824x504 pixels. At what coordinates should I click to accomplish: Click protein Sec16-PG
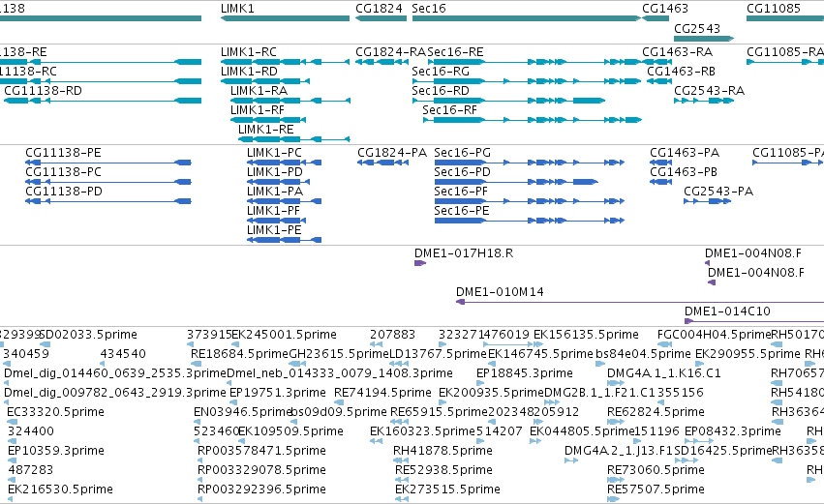[463, 153]
